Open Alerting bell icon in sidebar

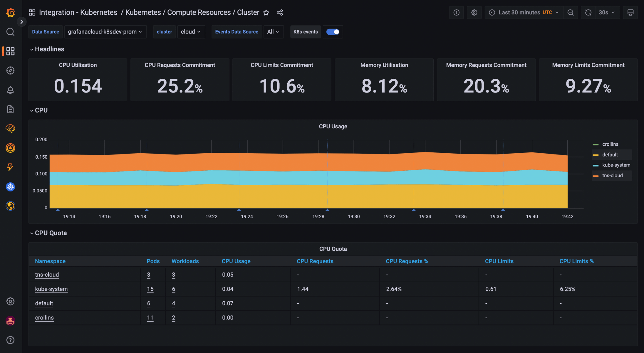10,90
